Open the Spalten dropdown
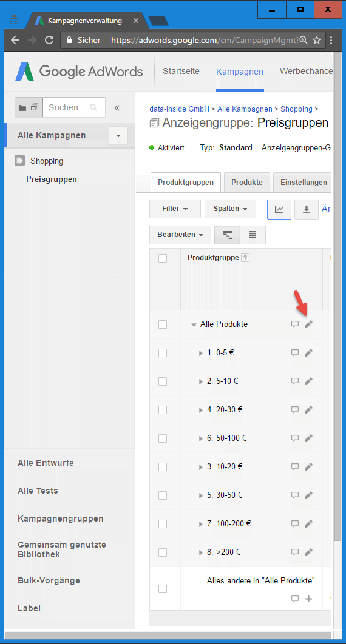This screenshot has height=644, width=346. (230, 209)
